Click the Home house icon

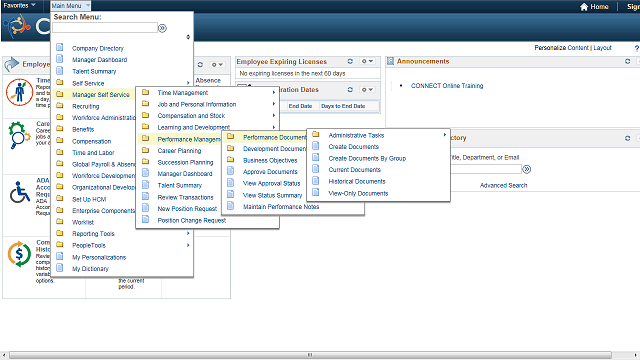[x=584, y=7]
